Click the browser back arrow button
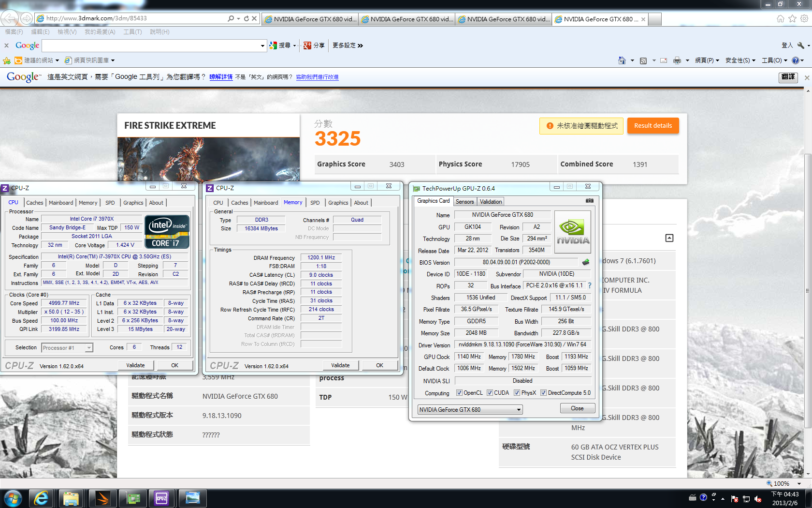 [x=10, y=18]
